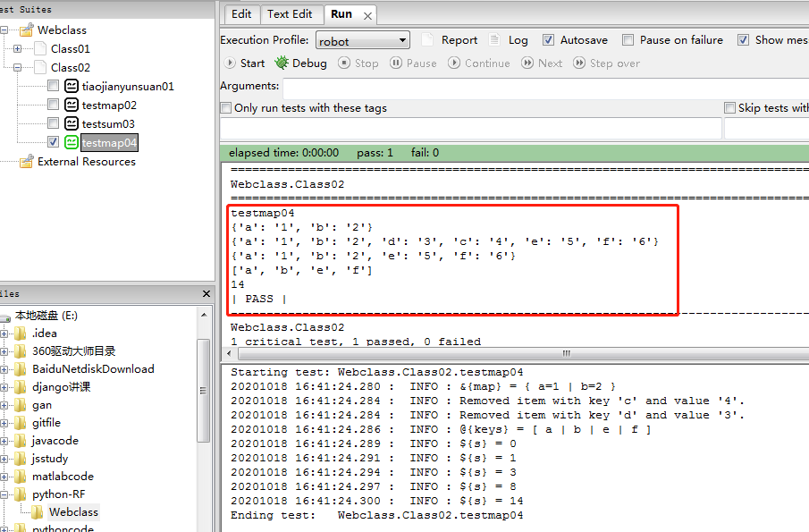
Task: Open the Log icon button
Action: tap(494, 39)
